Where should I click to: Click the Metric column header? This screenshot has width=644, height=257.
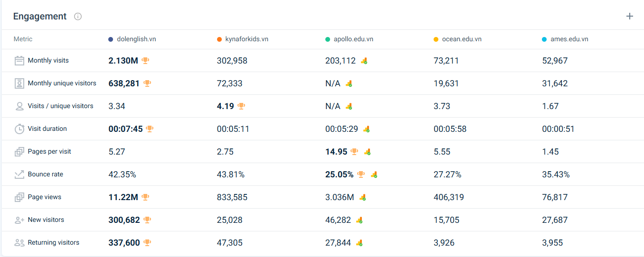23,39
